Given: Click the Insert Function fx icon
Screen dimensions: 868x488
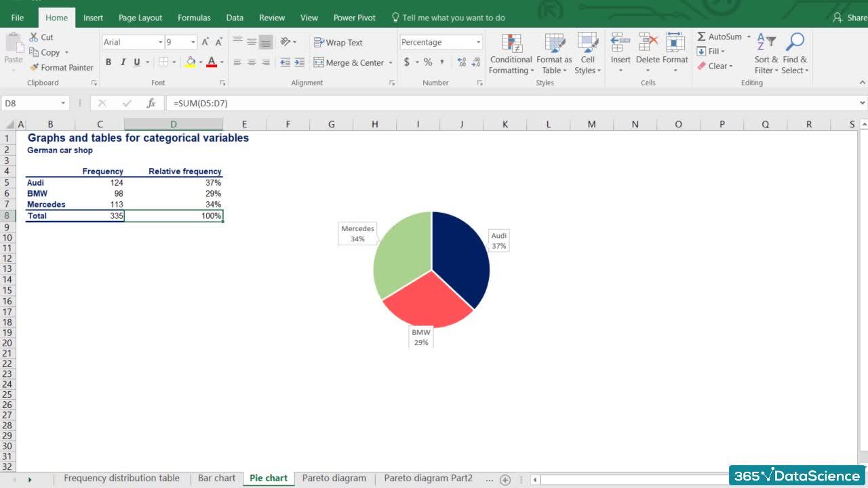Looking at the screenshot, I should [x=151, y=103].
